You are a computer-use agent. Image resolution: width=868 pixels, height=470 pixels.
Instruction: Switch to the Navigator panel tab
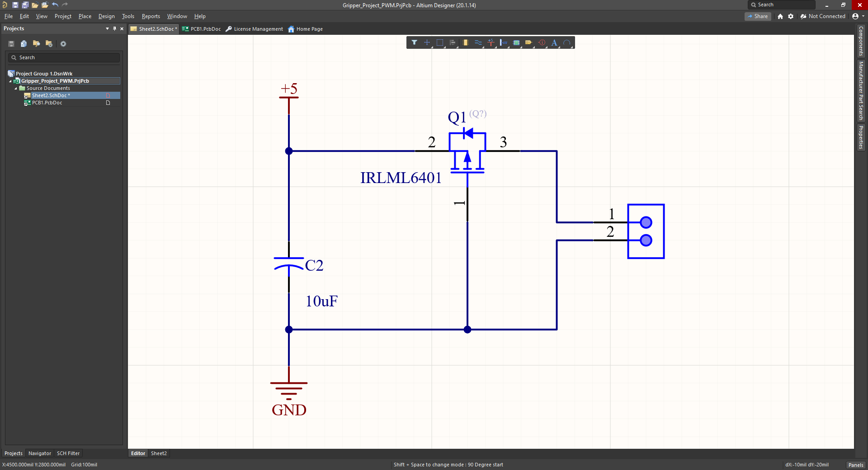click(40, 453)
